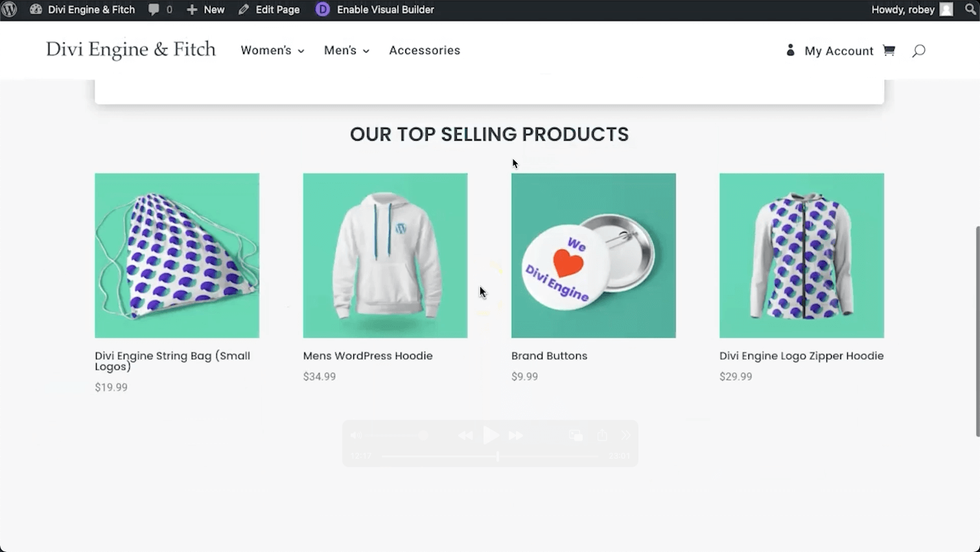Open the Accessories menu item
Viewport: 980px width, 552px height.
[x=425, y=51]
